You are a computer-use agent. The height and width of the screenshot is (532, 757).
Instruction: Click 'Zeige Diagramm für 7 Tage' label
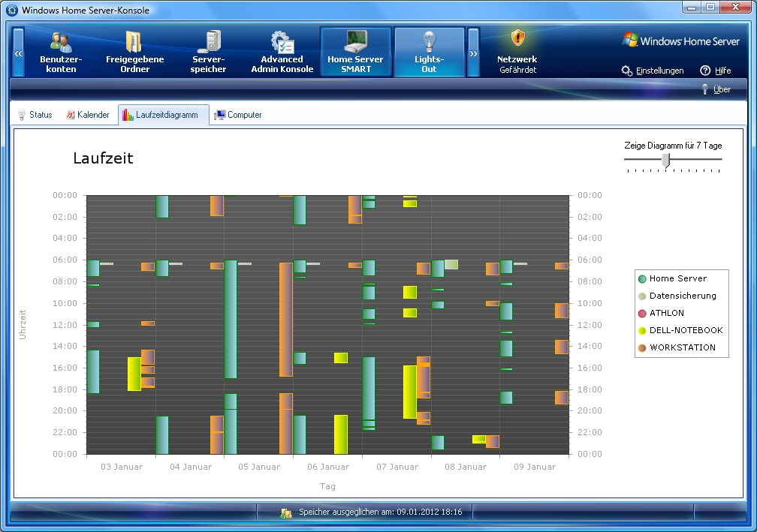[673, 146]
